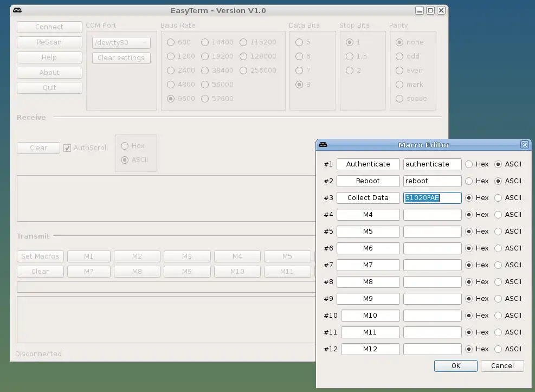This screenshot has width=535, height=392.
Task: Select Hex format for macro #1
Action: coord(469,164)
